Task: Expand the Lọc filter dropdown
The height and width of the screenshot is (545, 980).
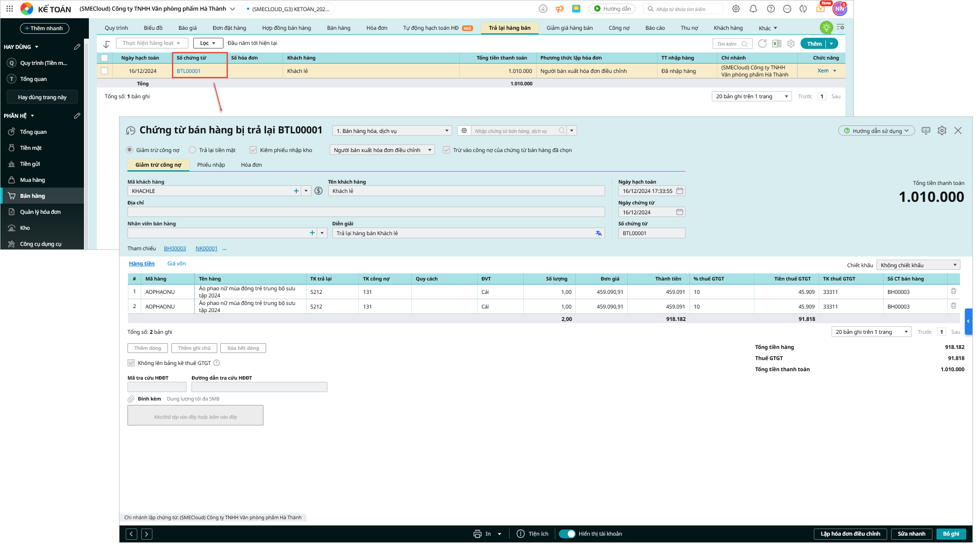Action: click(208, 43)
